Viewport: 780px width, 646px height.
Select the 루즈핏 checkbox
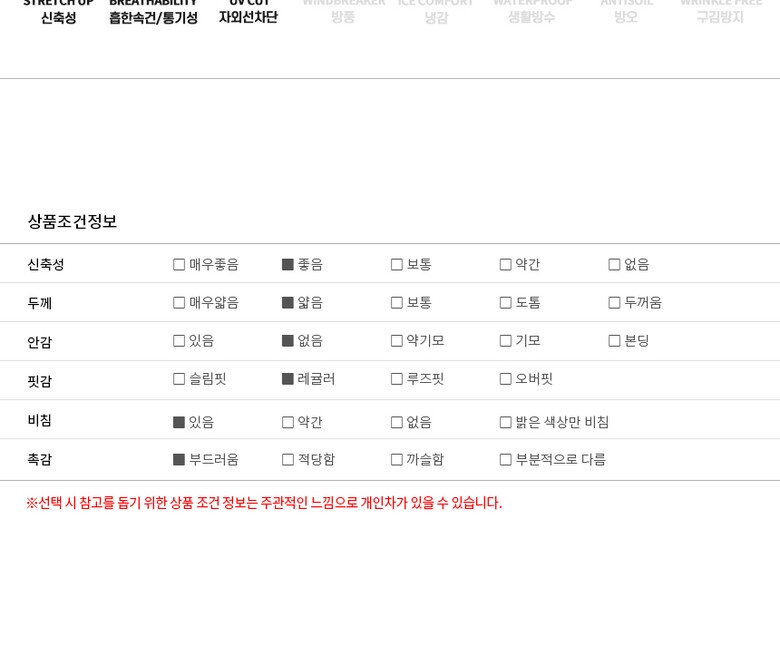[397, 379]
